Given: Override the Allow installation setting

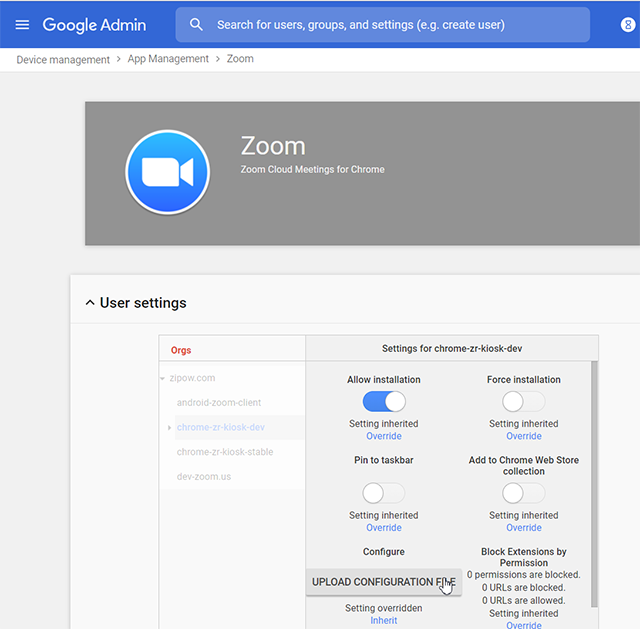Looking at the screenshot, I should 384,436.
